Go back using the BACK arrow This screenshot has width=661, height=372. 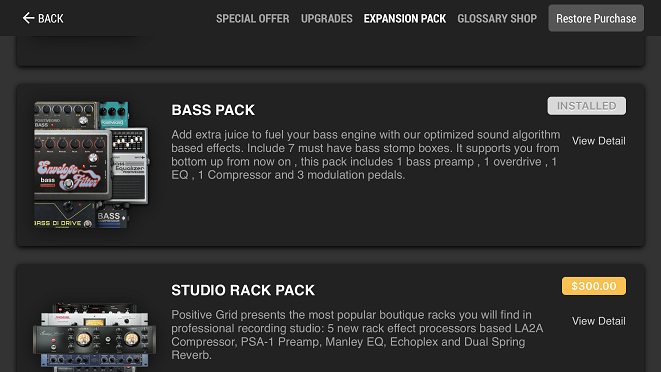pos(43,18)
